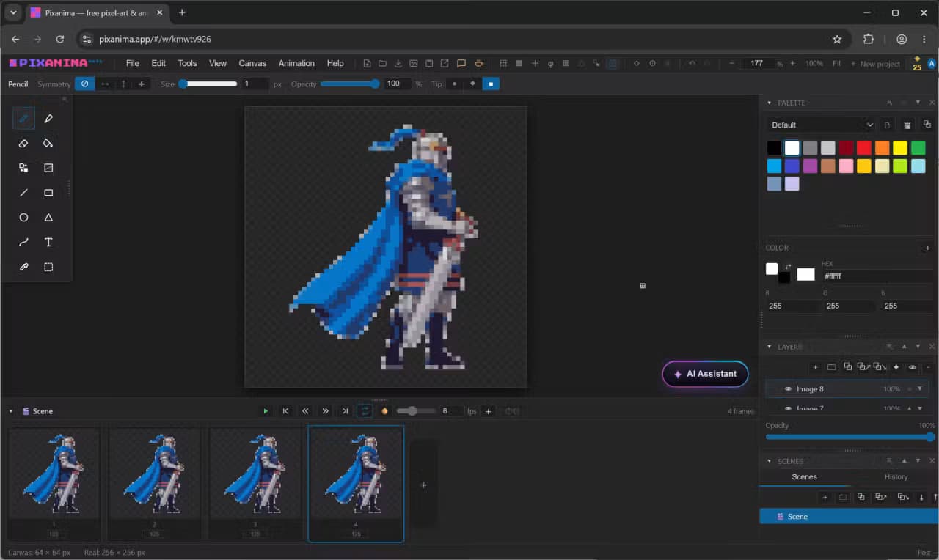Click the Fit zoom button
The image size is (939, 560).
pos(836,64)
